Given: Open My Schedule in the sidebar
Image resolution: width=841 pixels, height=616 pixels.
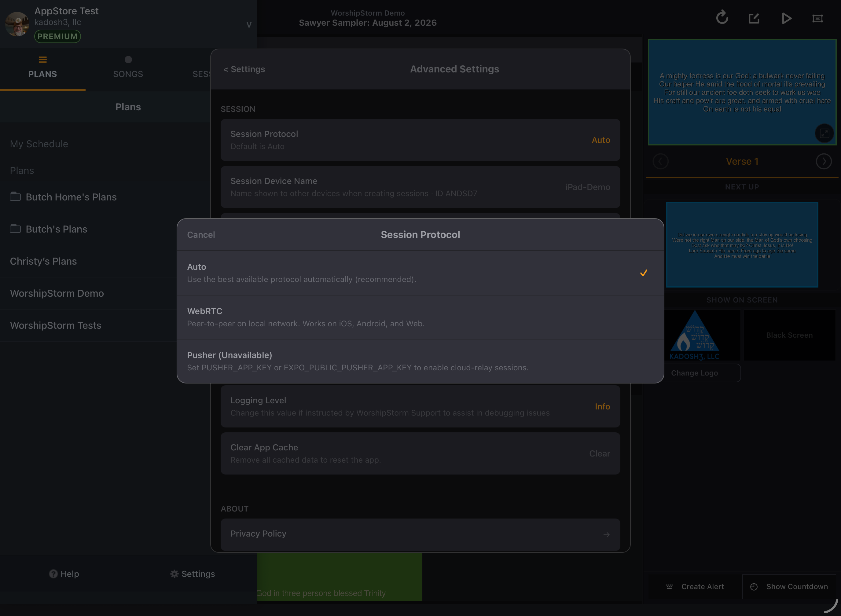Looking at the screenshot, I should [39, 144].
